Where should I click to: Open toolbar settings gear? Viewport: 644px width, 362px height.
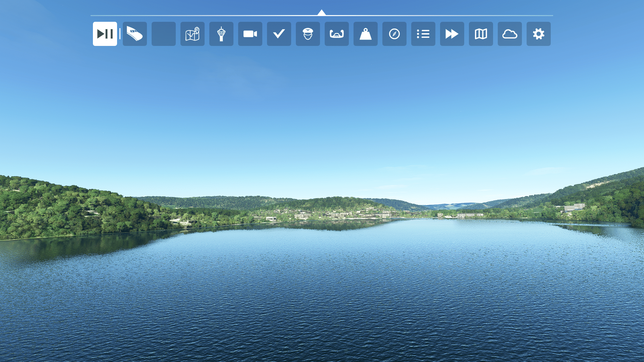[x=538, y=34]
